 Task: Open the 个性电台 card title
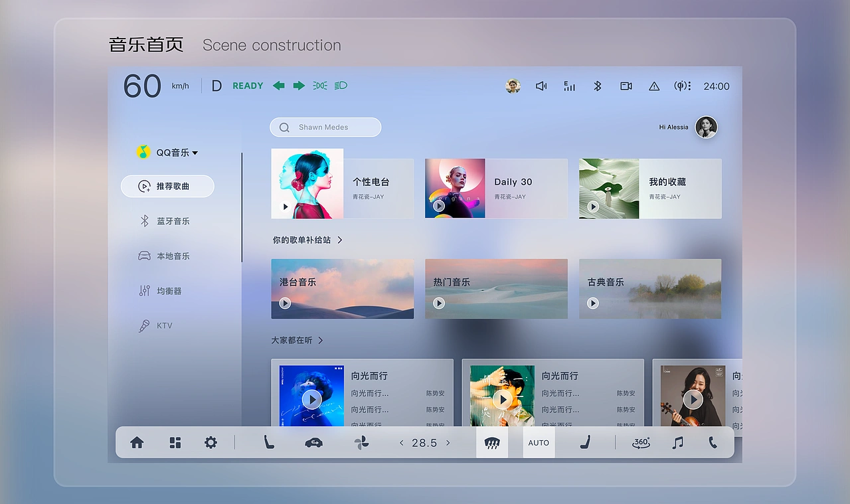tap(371, 182)
